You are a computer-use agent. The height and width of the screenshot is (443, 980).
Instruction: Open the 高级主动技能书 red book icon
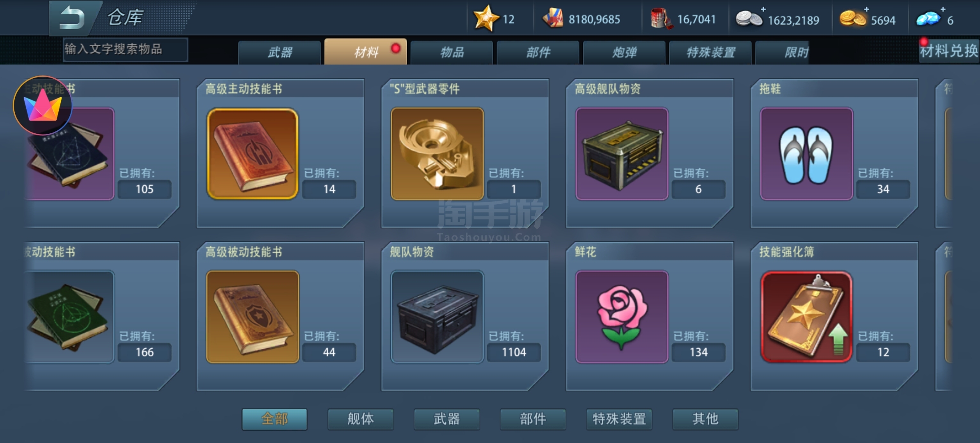click(252, 154)
